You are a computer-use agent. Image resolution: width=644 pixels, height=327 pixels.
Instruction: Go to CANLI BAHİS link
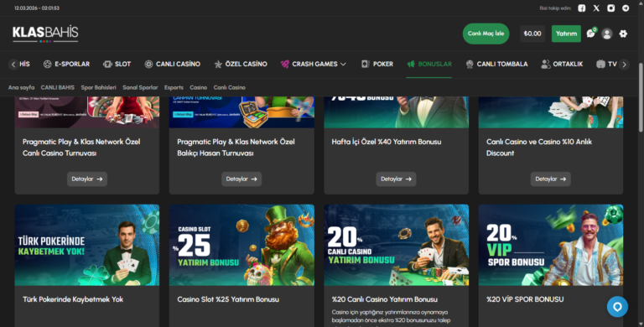pos(58,87)
